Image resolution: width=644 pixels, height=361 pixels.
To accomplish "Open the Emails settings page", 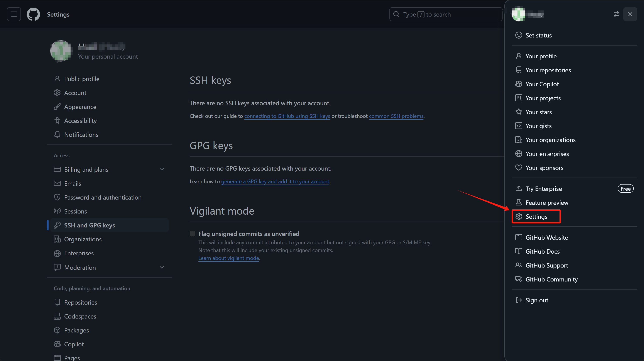I will coord(109,183).
